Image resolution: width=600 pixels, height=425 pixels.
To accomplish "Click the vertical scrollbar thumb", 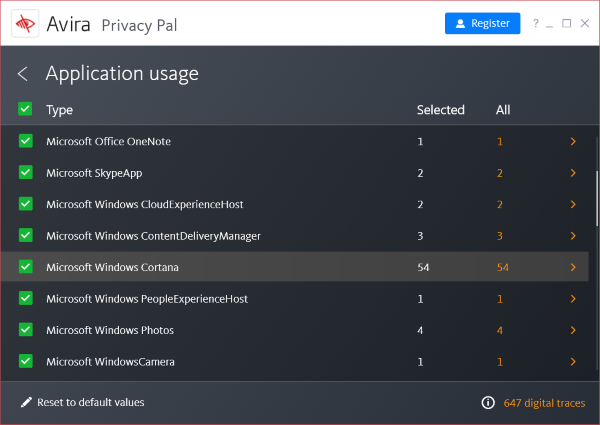I will click(597, 199).
